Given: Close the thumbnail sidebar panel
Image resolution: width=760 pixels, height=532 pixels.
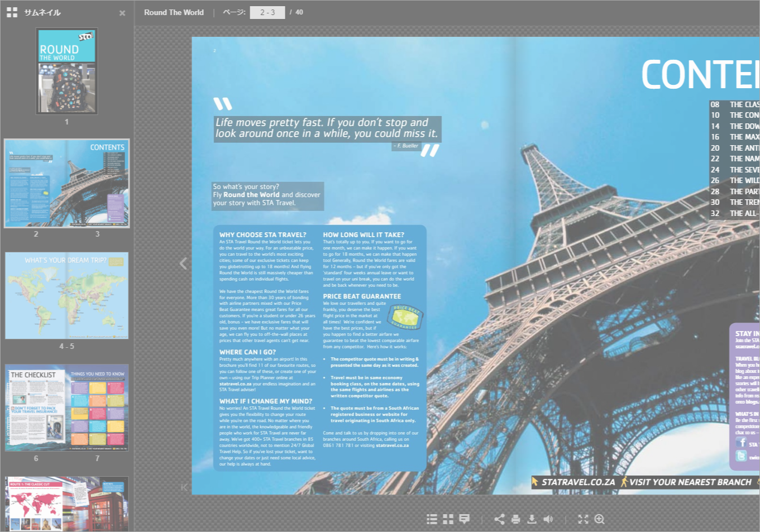Looking at the screenshot, I should [122, 13].
